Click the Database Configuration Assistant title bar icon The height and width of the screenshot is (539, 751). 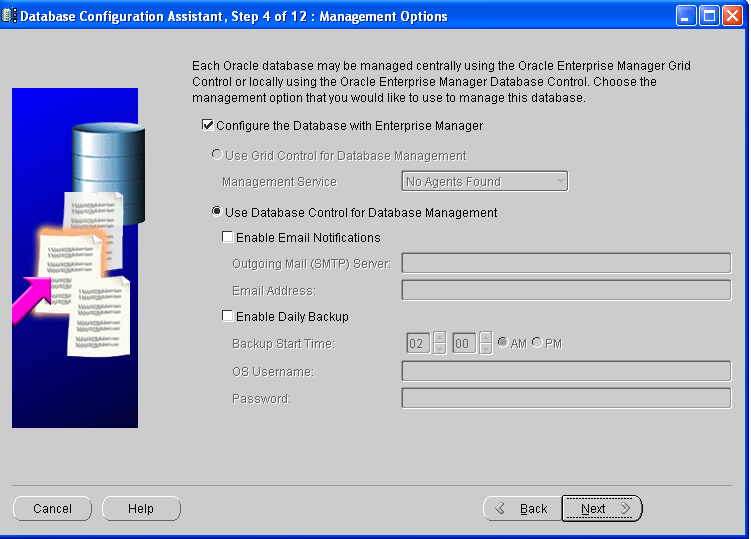point(9,16)
